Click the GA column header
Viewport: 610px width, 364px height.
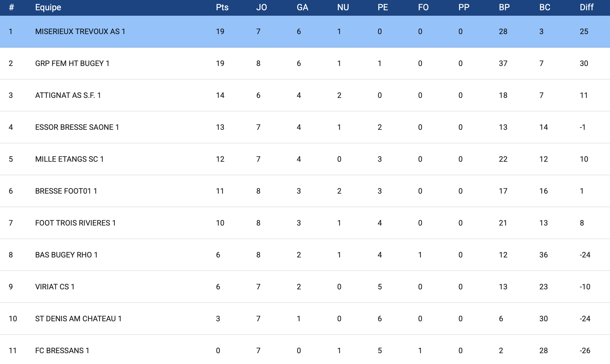(302, 7)
